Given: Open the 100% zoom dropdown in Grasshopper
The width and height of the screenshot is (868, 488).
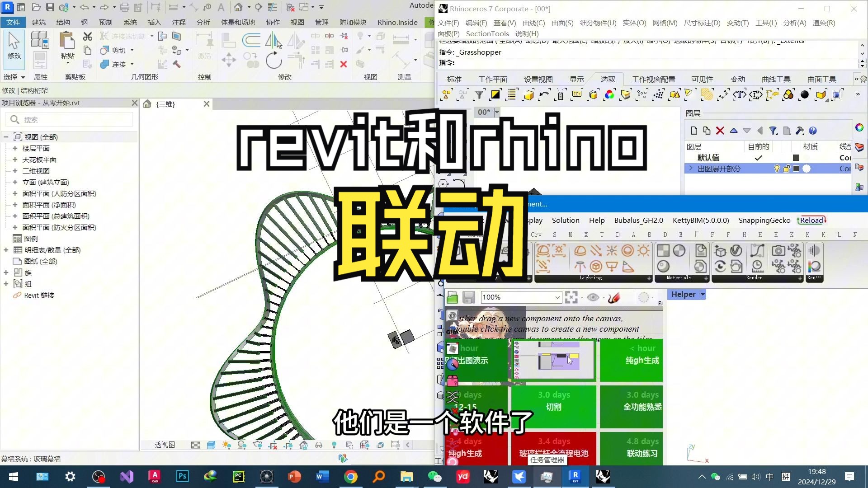Looking at the screenshot, I should click(x=557, y=297).
